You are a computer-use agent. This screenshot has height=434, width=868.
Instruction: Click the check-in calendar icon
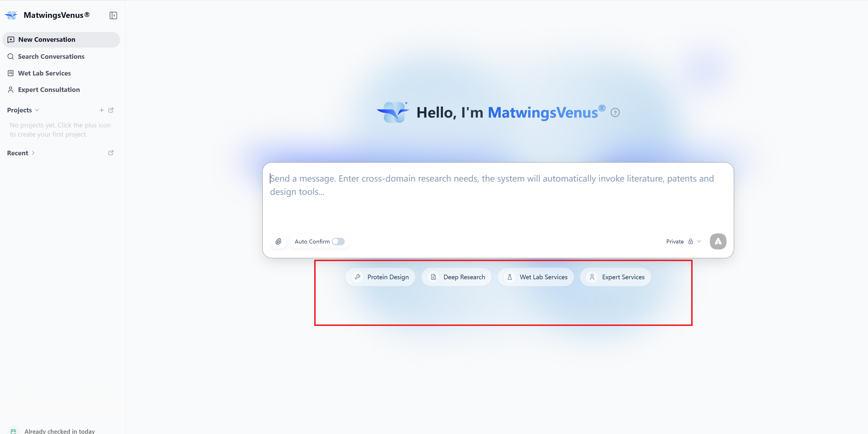point(13,431)
